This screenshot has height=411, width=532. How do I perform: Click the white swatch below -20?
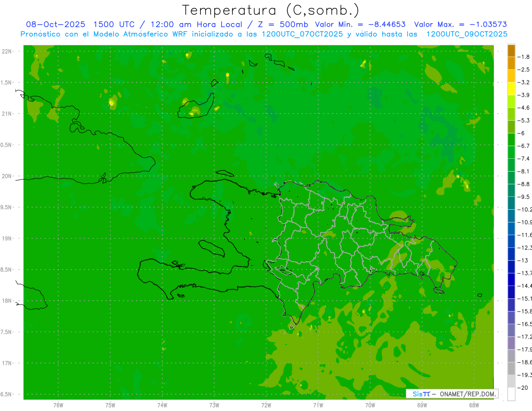tap(511, 394)
